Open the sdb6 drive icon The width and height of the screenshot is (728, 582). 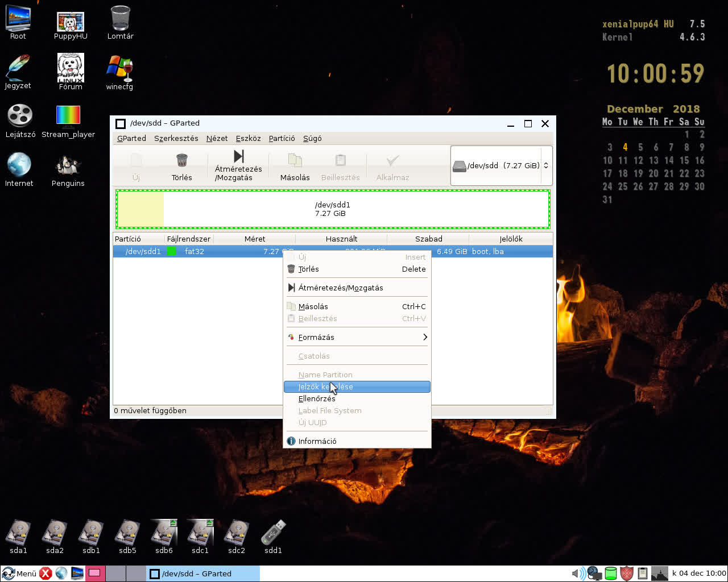pyautogui.click(x=164, y=537)
